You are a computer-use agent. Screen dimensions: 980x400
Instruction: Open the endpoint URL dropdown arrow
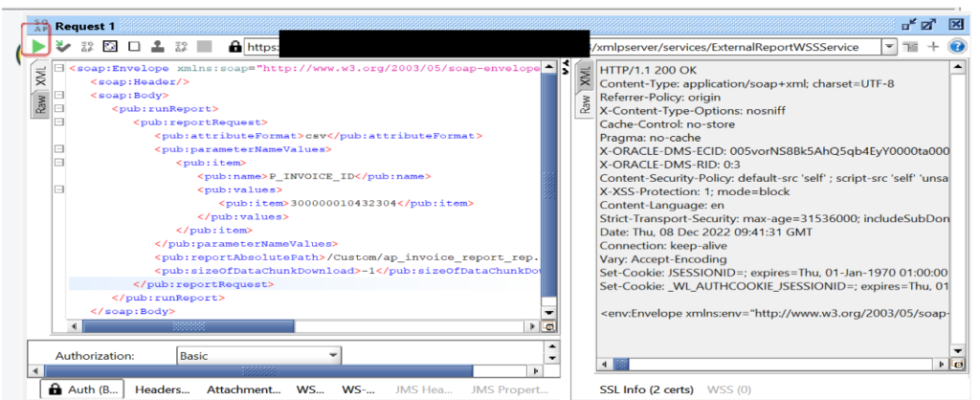click(x=889, y=46)
